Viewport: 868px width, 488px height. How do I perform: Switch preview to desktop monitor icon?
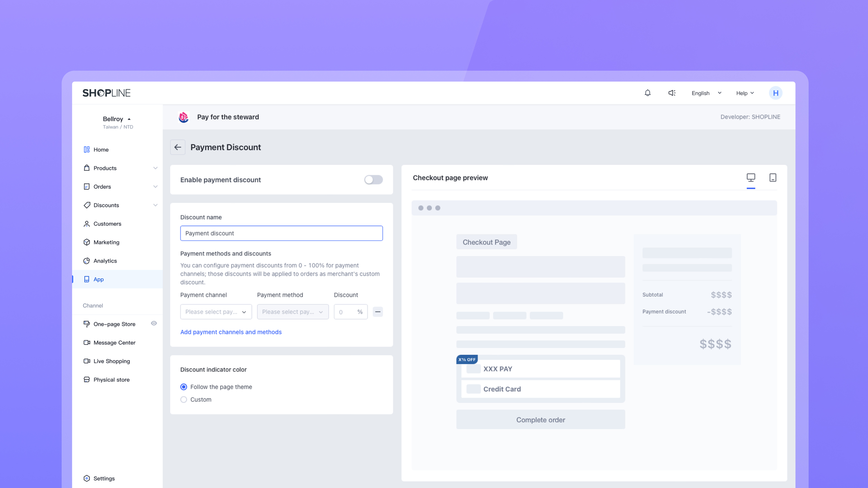click(x=750, y=178)
